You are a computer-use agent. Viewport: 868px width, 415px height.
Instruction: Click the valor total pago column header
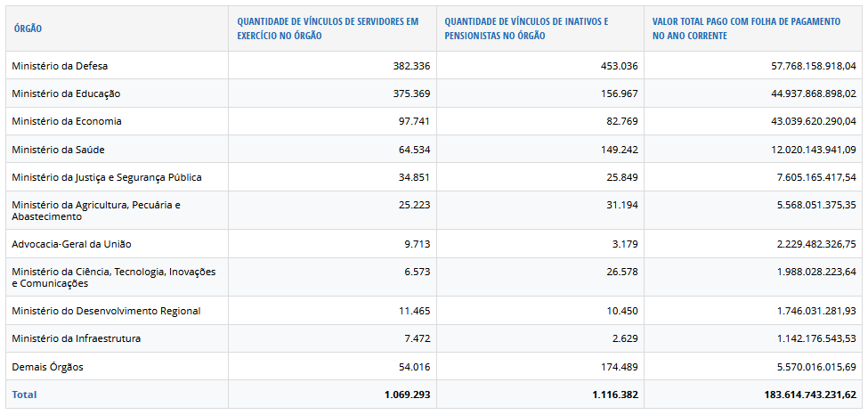pyautogui.click(x=737, y=28)
